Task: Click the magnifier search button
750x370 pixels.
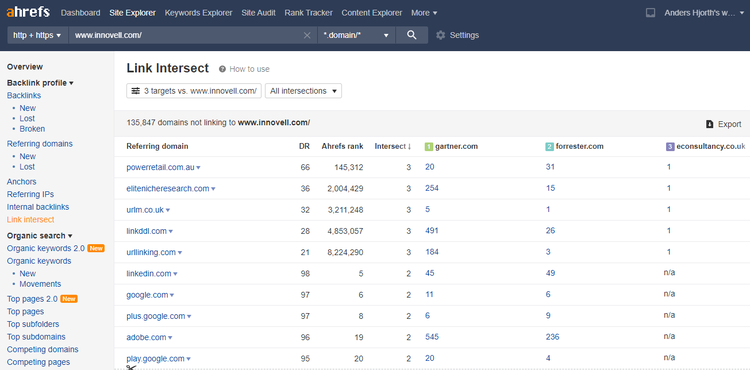Action: (411, 35)
